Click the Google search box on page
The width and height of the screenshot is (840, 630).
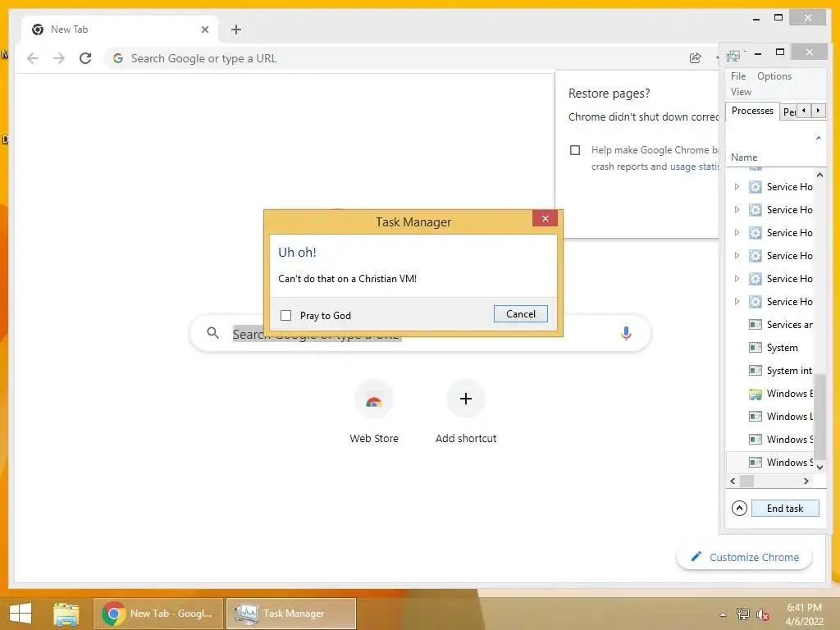(x=421, y=333)
